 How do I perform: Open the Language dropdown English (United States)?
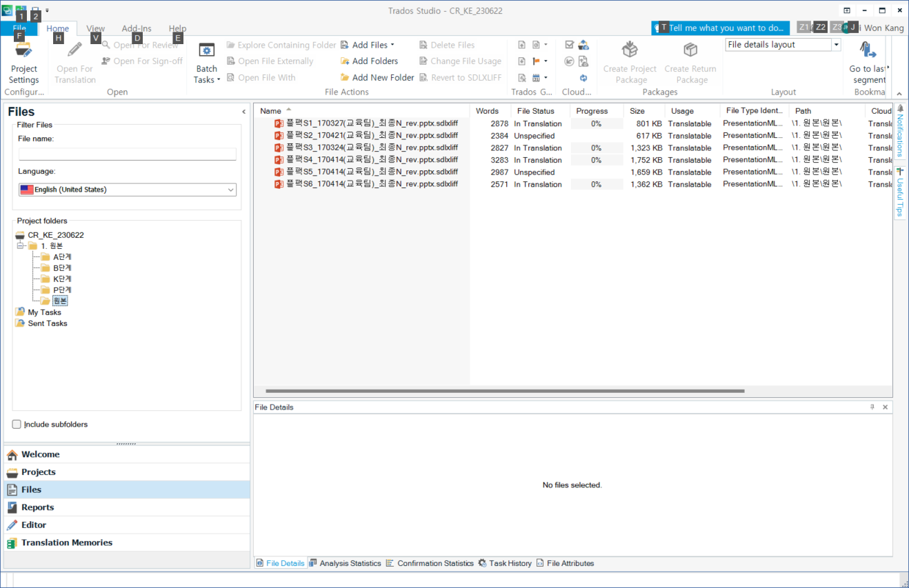(128, 190)
